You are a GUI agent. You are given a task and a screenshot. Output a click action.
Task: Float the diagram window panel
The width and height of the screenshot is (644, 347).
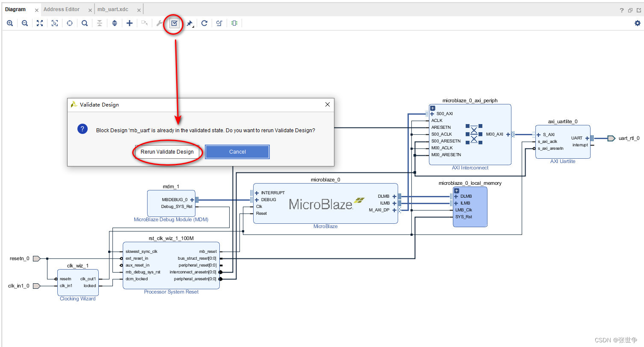tap(630, 10)
